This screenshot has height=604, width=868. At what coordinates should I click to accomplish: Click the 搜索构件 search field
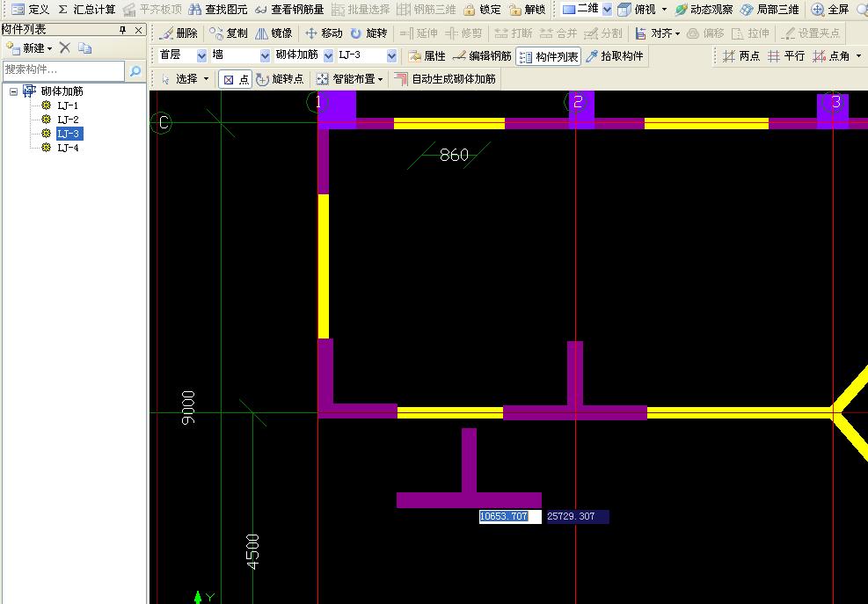tap(63, 69)
